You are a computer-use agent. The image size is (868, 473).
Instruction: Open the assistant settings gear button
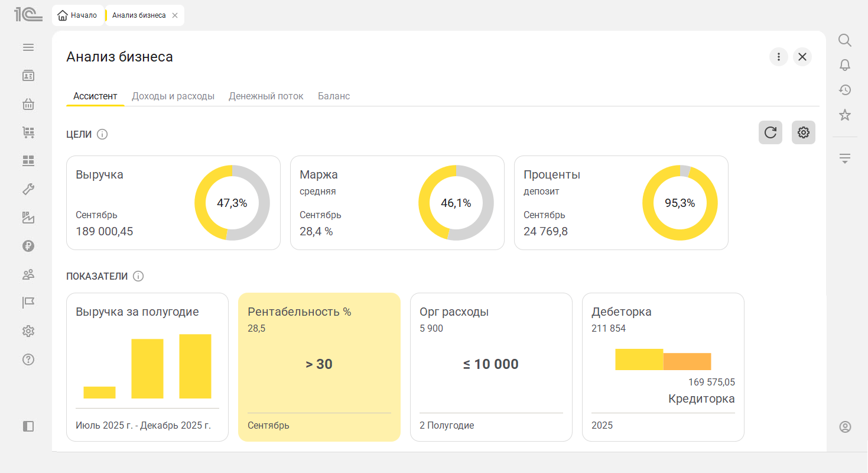[x=803, y=132]
